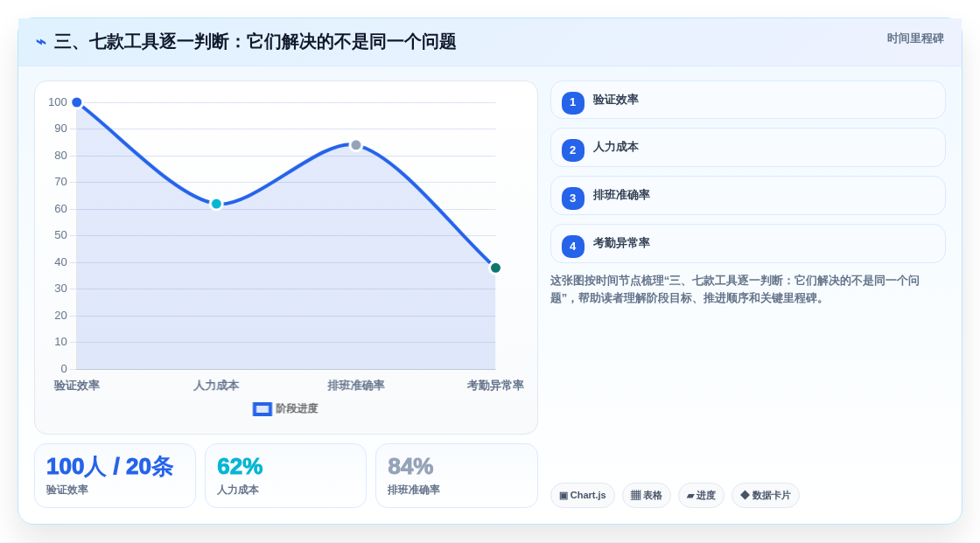The image size is (980, 543).
Task: Click the 人力成本 caption under 62%
Action: [237, 490]
